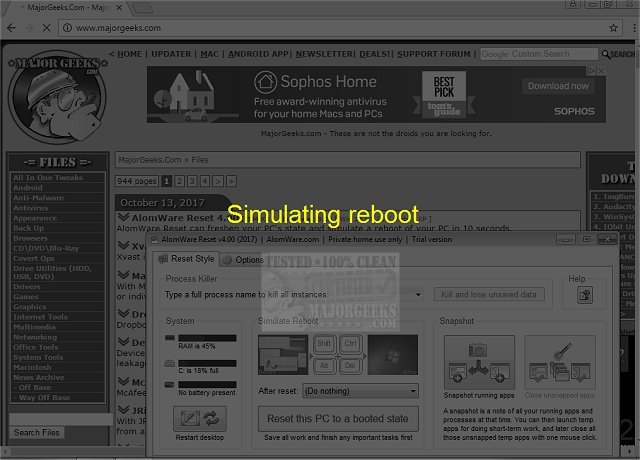
Task: Click Download now on the Sophos ad
Action: pyautogui.click(x=558, y=86)
